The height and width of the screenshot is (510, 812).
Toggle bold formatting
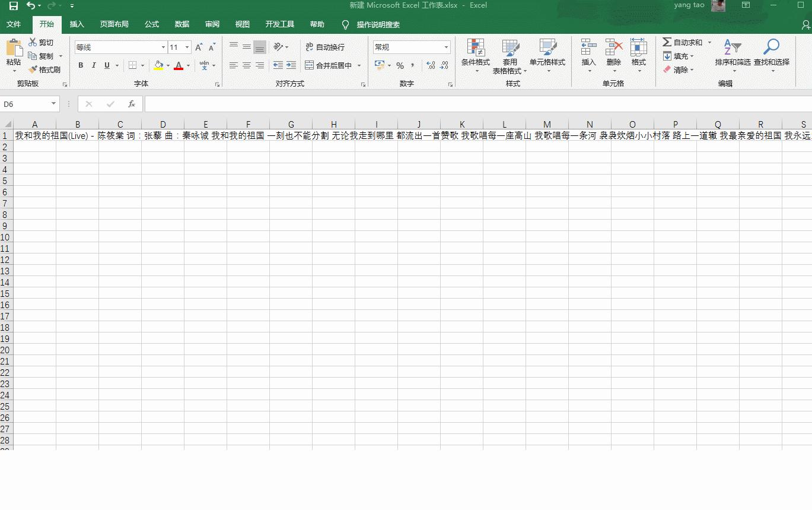point(81,65)
